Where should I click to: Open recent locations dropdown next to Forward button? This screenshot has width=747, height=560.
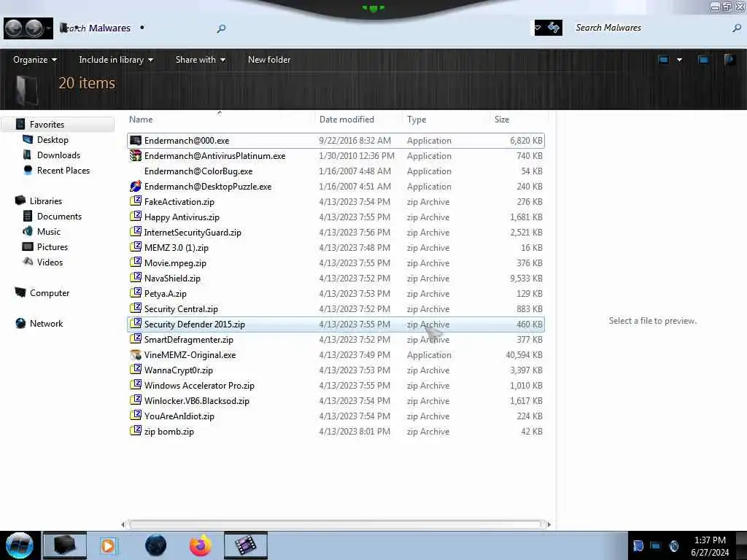pyautogui.click(x=48, y=28)
